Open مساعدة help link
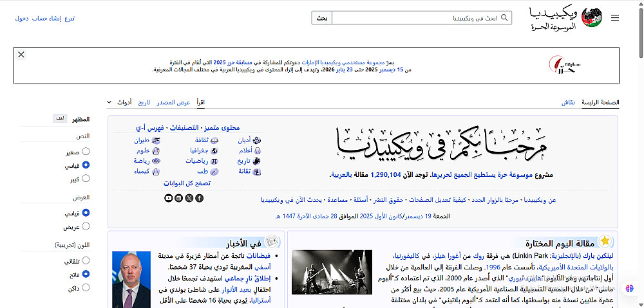 pyautogui.click(x=337, y=200)
